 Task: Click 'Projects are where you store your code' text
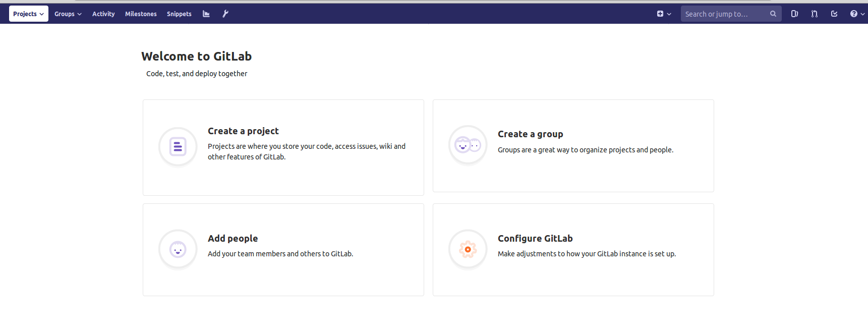click(x=307, y=151)
